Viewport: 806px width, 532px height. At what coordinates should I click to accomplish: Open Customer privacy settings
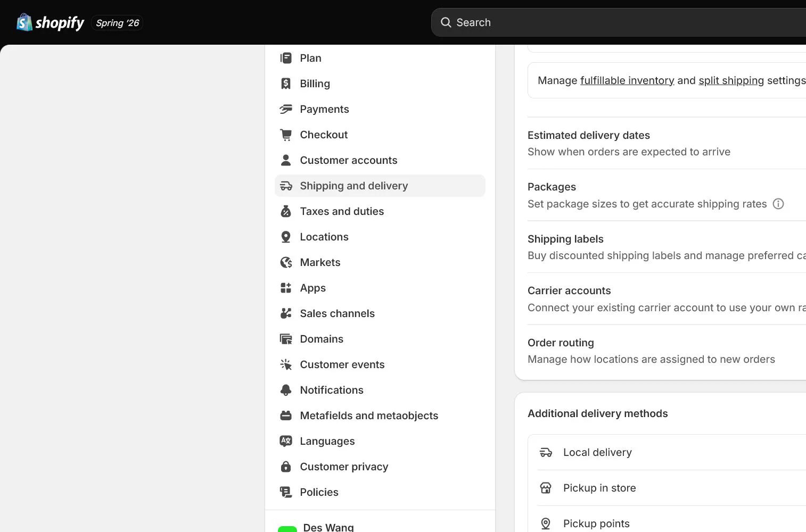[380, 467]
